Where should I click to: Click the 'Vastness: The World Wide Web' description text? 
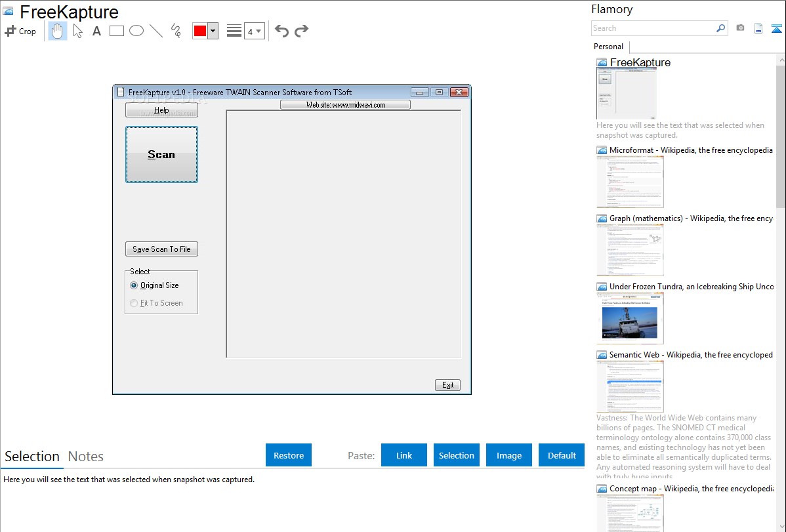[684, 447]
